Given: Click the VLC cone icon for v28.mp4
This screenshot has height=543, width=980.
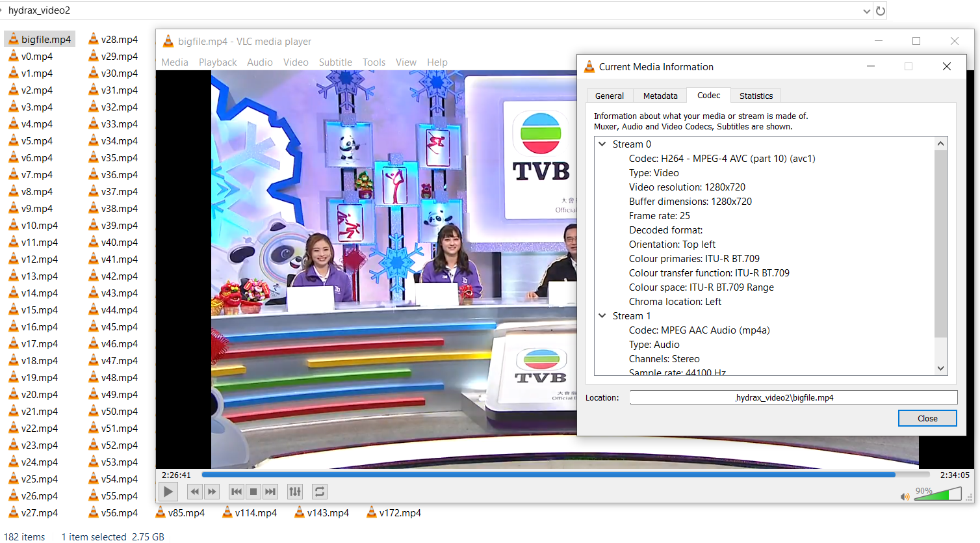Looking at the screenshot, I should click(93, 39).
